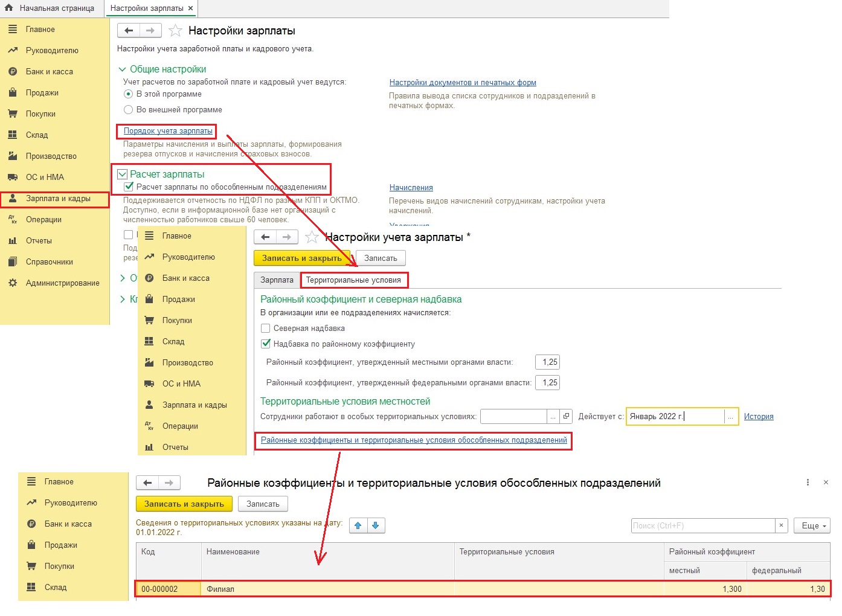The image size is (842, 616).
Task: Toggle Северная надбавка checkbox
Action: click(265, 329)
